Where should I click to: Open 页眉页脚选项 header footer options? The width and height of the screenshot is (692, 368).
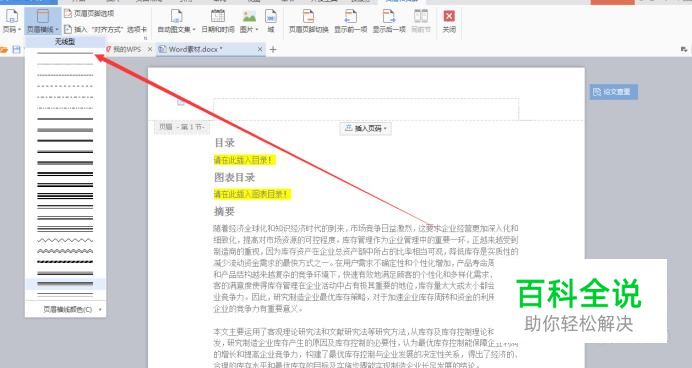pyautogui.click(x=89, y=14)
